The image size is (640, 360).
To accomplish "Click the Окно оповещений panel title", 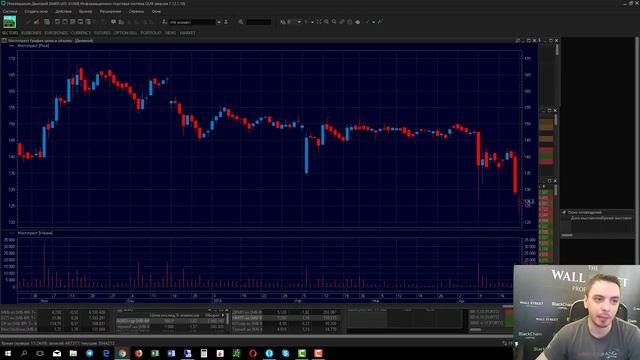I will coord(584,212).
